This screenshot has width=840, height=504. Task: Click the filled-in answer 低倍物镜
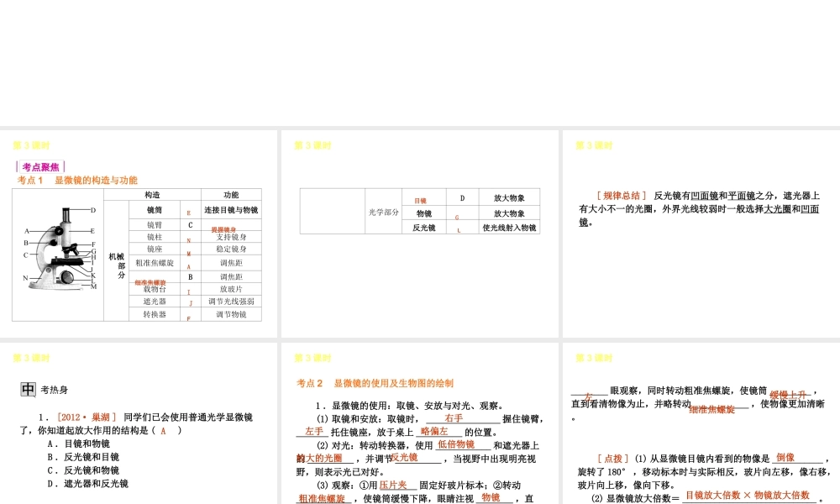click(x=456, y=444)
